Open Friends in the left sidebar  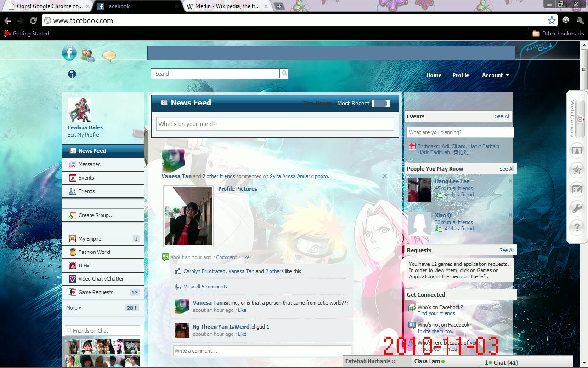click(x=103, y=191)
